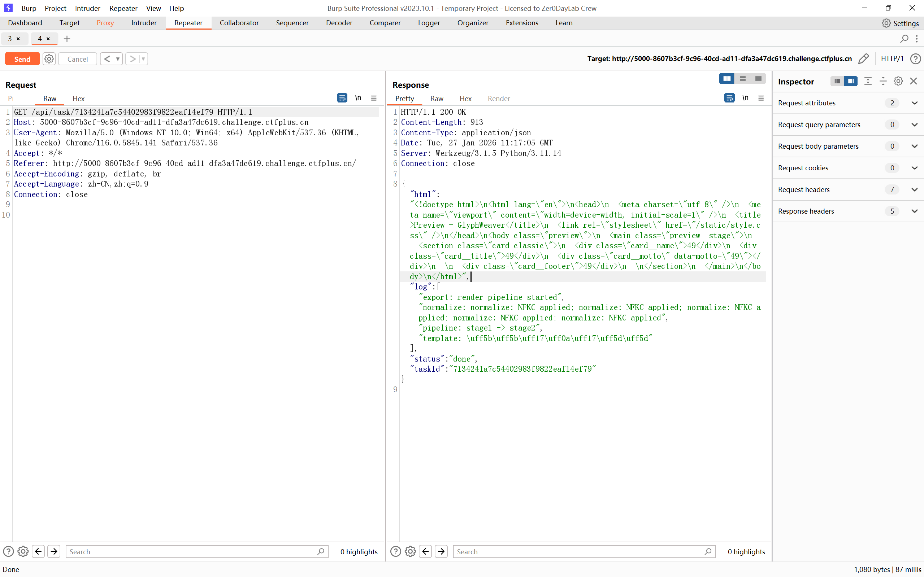Image resolution: width=924 pixels, height=577 pixels.
Task: Switch to side-by-side request/response layout
Action: tap(726, 79)
